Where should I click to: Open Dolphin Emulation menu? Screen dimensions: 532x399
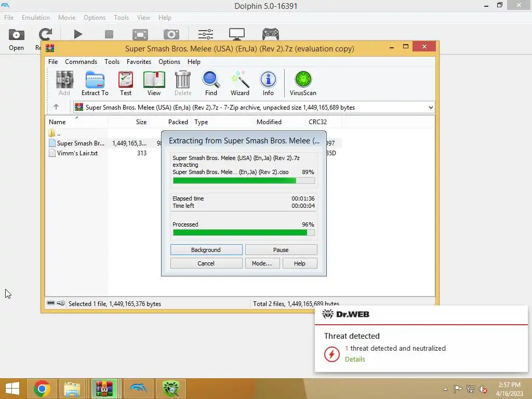(36, 18)
